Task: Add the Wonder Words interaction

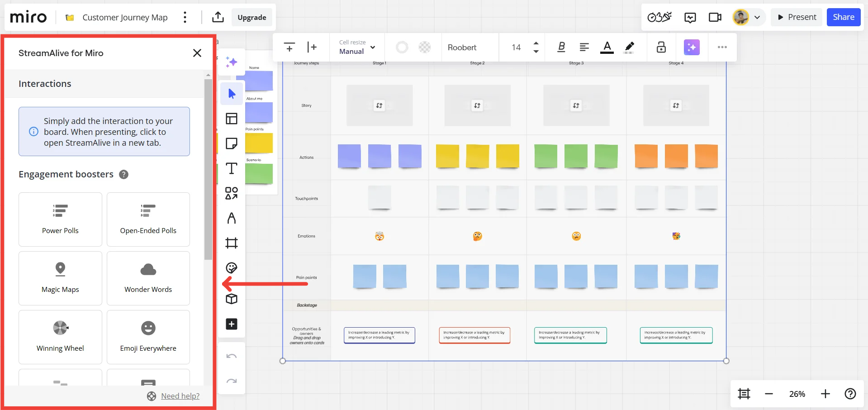Action: 148,278
